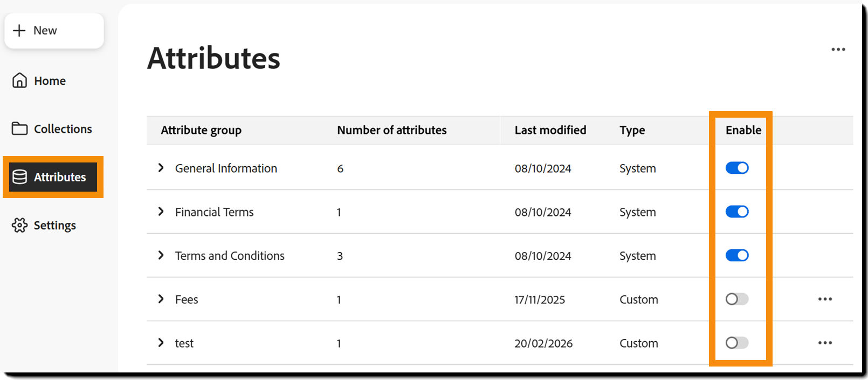The image size is (868, 380).
Task: Enable the Fees attribute group
Action: [737, 299]
